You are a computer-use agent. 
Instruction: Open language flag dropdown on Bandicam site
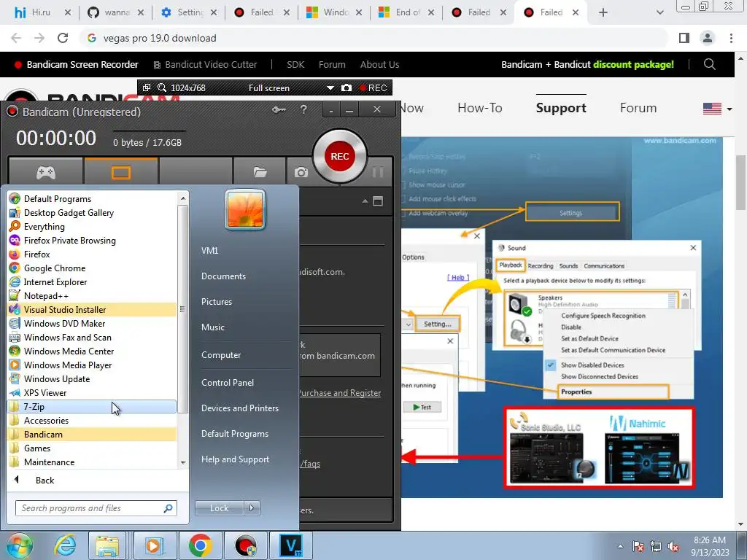click(x=718, y=109)
